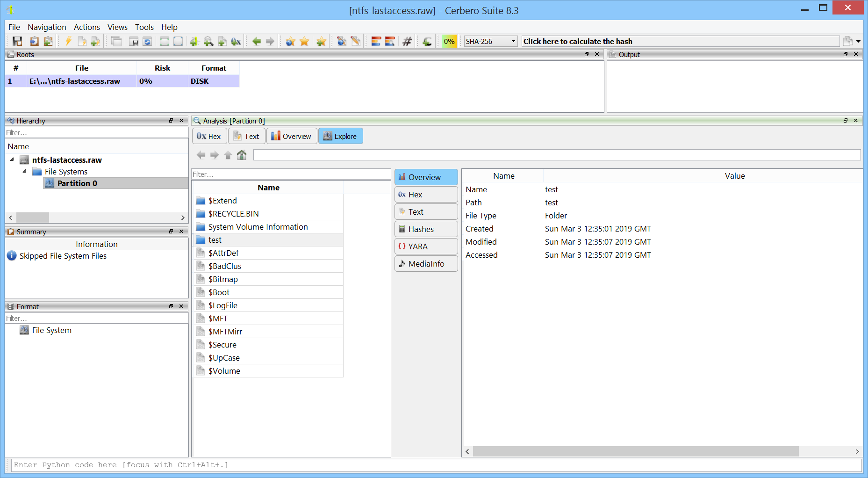Click the 0x with green plus icon
Screen dimensions: 868x478
click(236, 41)
